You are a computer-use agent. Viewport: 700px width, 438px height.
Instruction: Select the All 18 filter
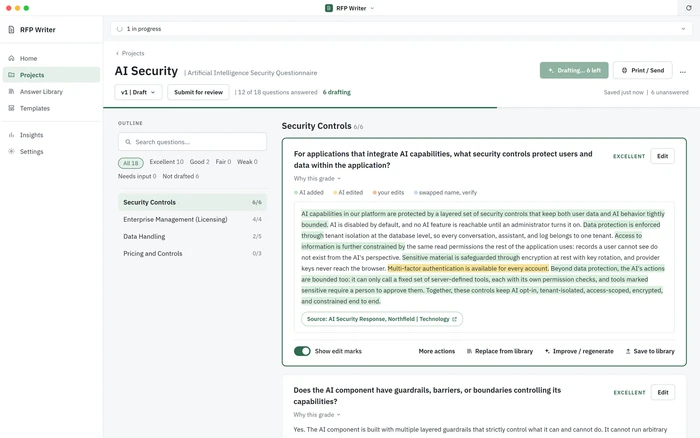coord(131,163)
